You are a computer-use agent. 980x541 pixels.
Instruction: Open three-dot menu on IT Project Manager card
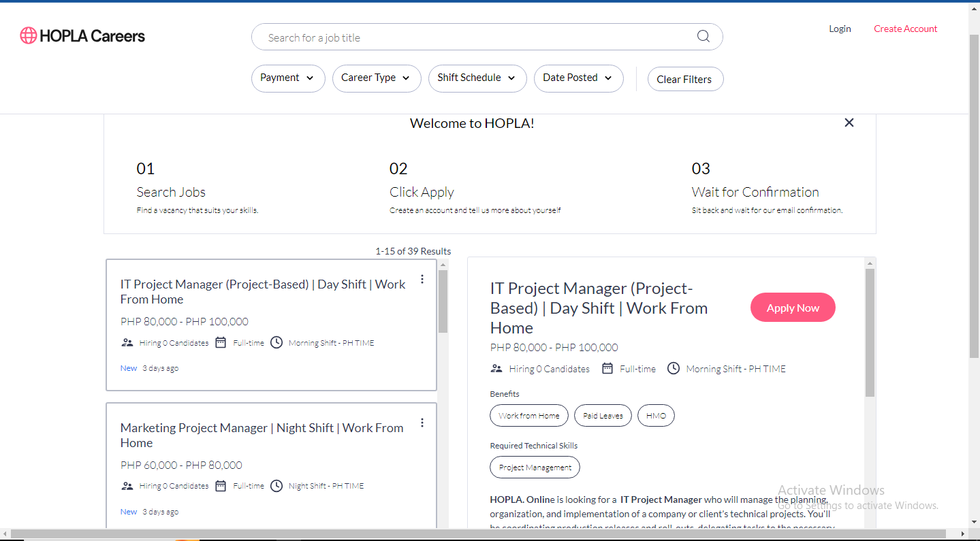422,279
